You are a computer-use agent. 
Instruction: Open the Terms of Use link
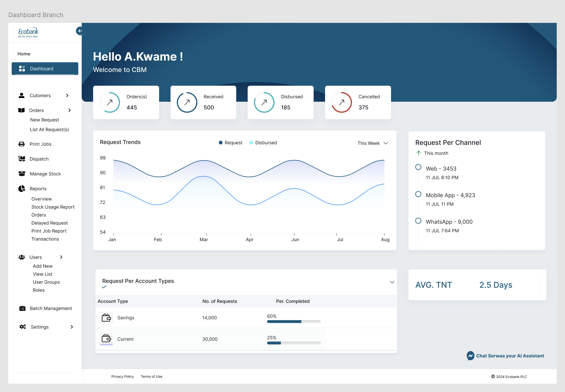151,377
